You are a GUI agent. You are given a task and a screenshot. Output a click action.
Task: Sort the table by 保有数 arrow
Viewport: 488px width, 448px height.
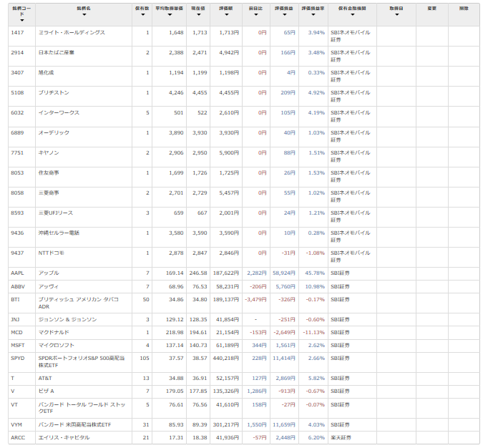142,14
